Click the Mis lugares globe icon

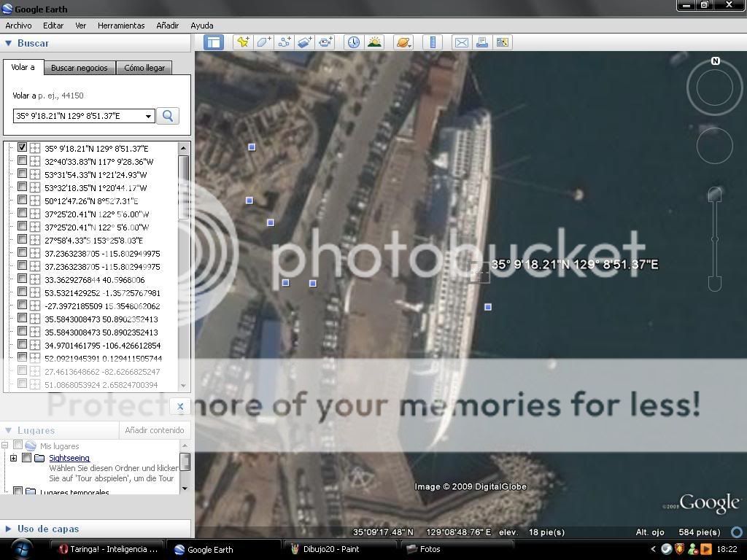(31, 446)
